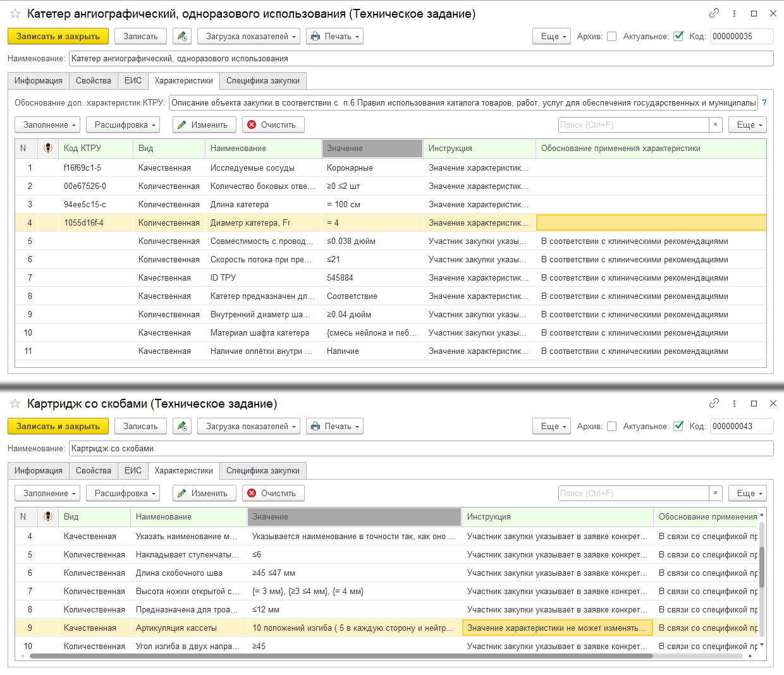Switch to the Информация tab in the Катетер window
The width and height of the screenshot is (784, 675).
[x=39, y=81]
